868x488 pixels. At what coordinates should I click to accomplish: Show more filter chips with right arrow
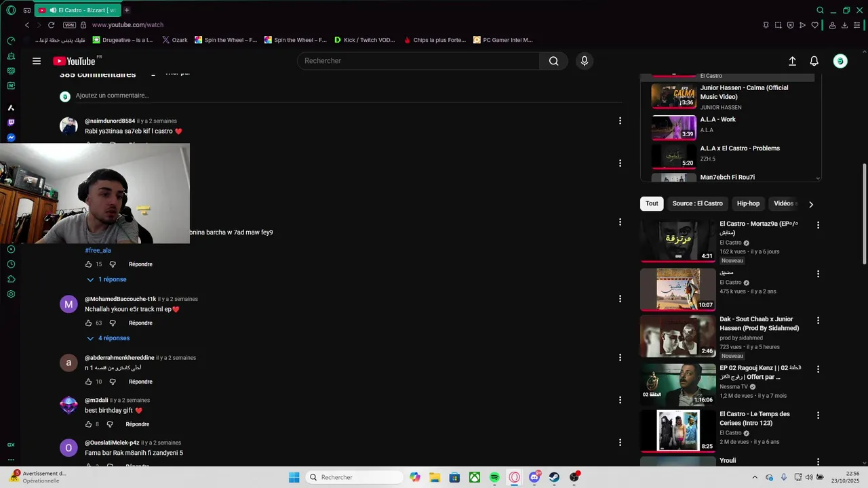click(810, 204)
